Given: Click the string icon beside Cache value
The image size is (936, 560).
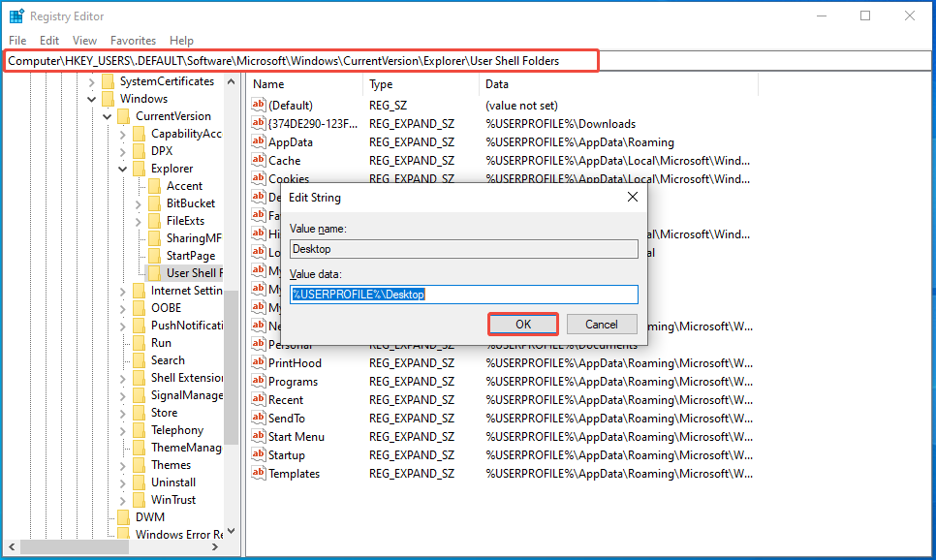Looking at the screenshot, I should [x=258, y=160].
